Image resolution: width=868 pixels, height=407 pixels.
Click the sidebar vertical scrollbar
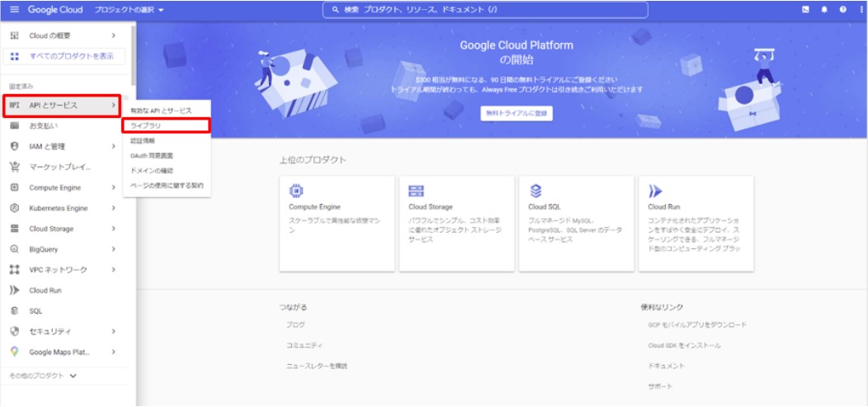coord(133,55)
